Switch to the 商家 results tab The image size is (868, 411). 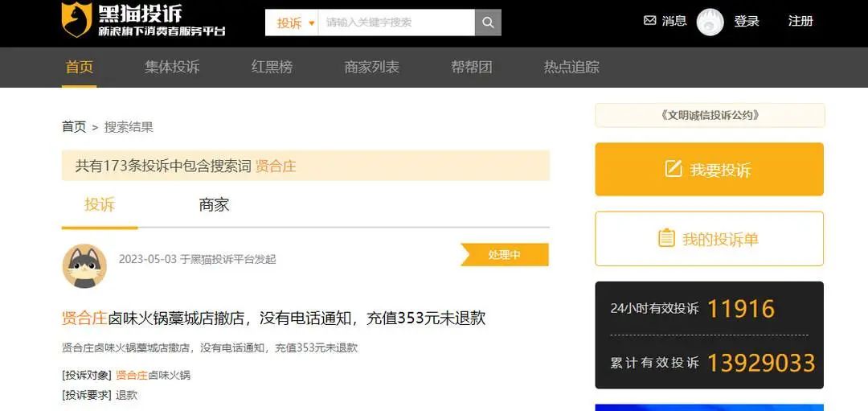(214, 204)
